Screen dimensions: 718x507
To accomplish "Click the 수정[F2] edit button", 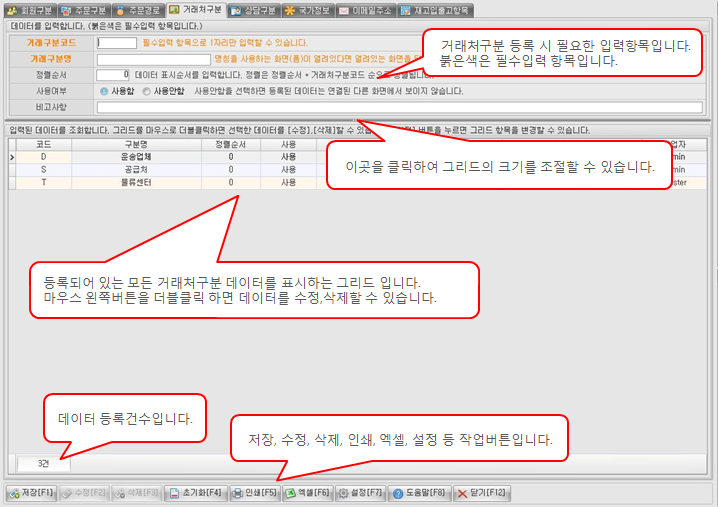I will click(84, 493).
